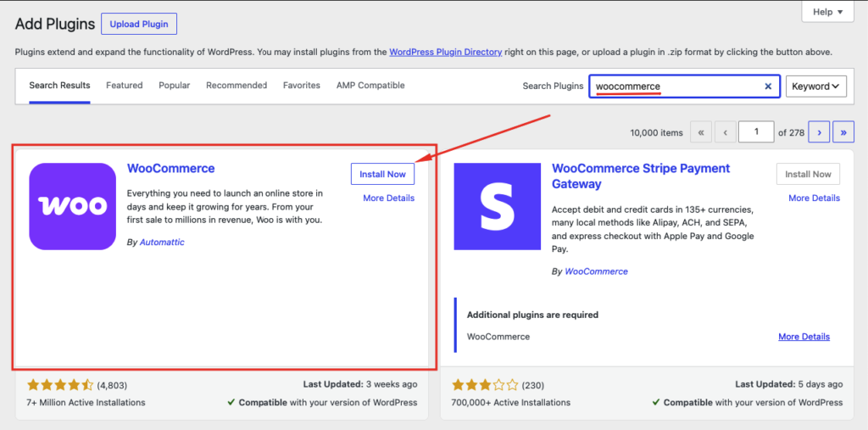Open the Recommended plugins tab
868x430 pixels.
(236, 86)
